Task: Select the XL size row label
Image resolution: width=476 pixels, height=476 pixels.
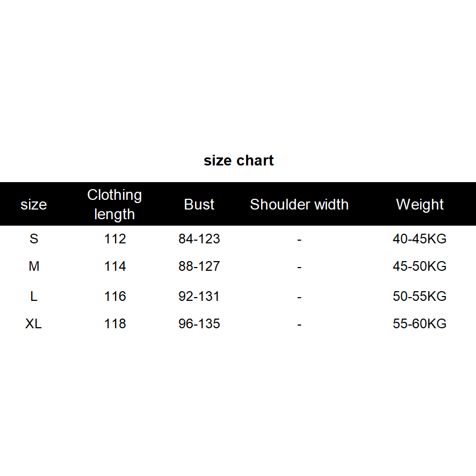Action: [x=34, y=324]
